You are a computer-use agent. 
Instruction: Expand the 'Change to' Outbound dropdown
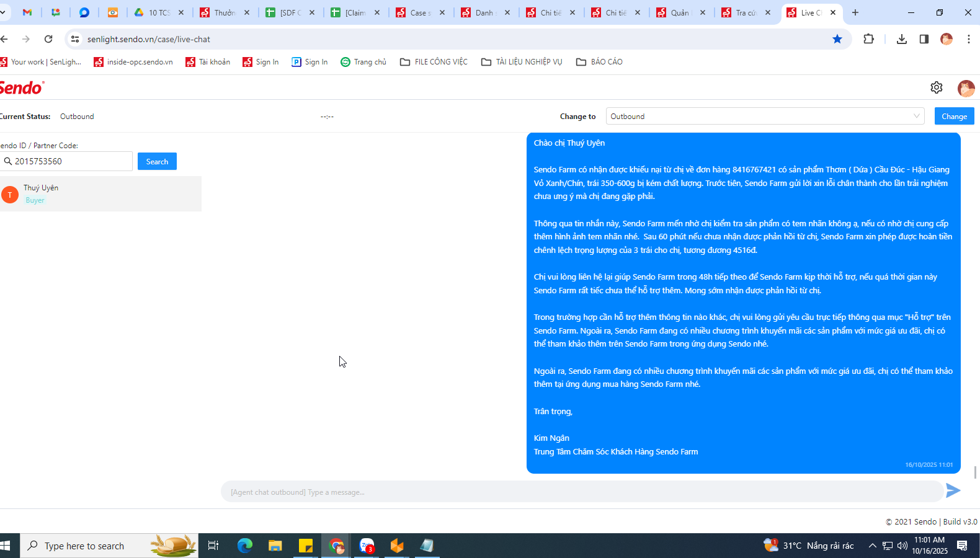click(765, 116)
